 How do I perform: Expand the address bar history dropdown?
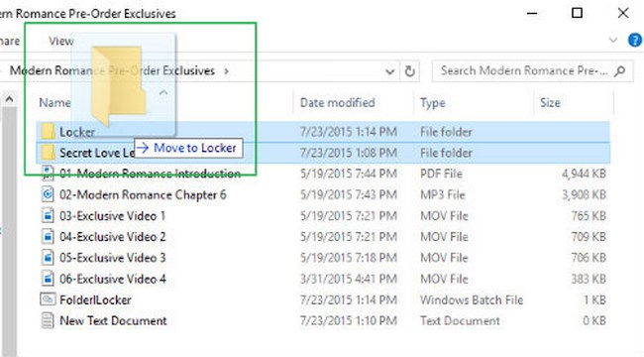click(389, 71)
